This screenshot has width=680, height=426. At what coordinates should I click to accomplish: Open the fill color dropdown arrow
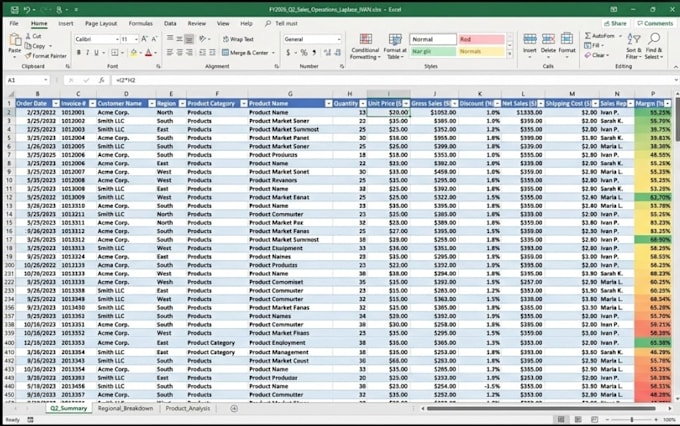[141, 53]
